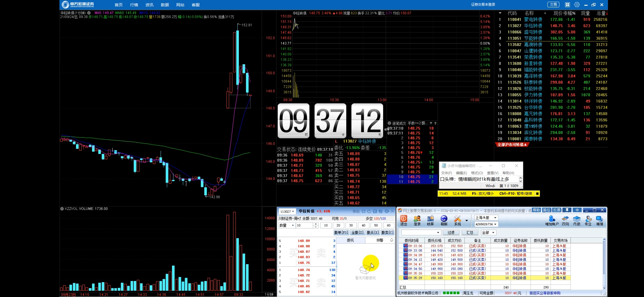
Task: Toggle the pin button in trading window title
Action: [x=567, y=210]
